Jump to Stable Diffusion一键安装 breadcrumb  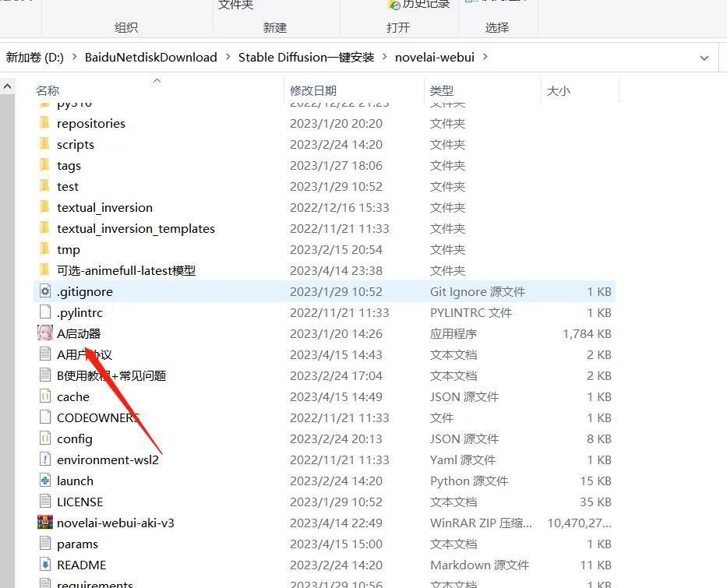[306, 57]
